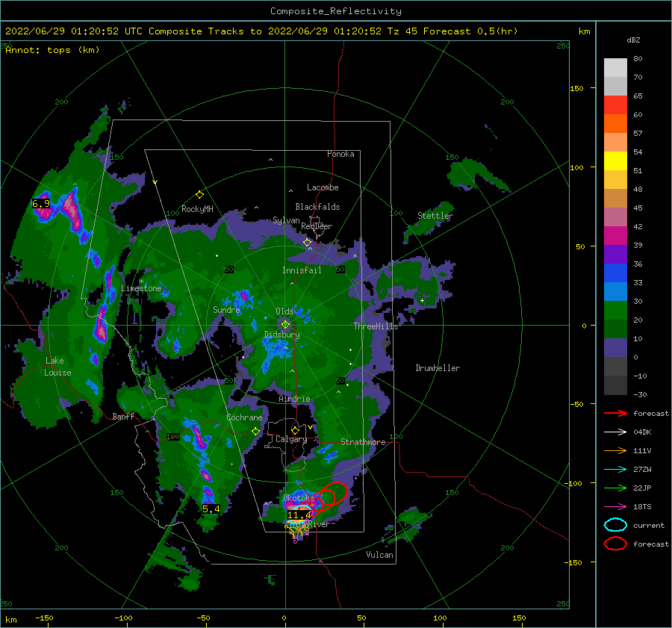Click the -50 tick on bottom km axis
The image size is (672, 628).
coord(203,618)
